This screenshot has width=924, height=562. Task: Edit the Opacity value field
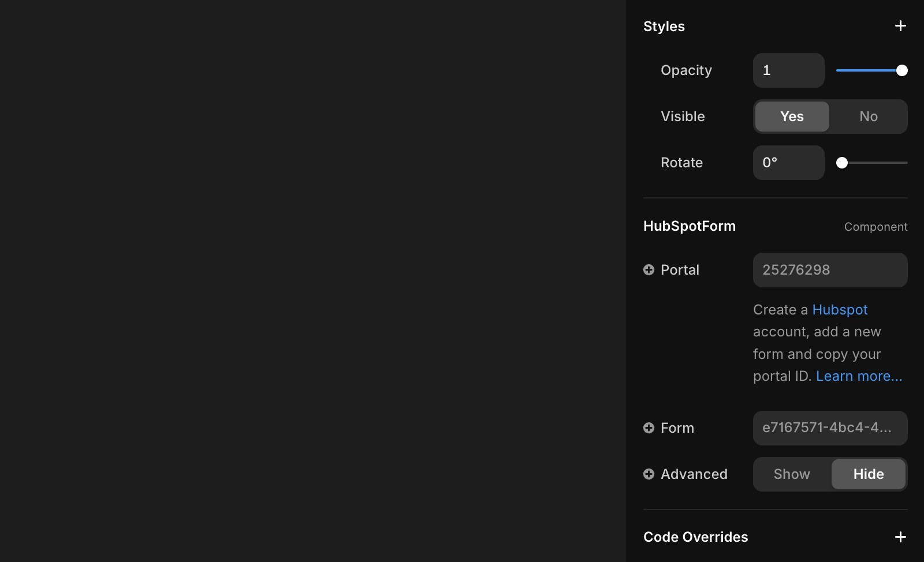788,70
